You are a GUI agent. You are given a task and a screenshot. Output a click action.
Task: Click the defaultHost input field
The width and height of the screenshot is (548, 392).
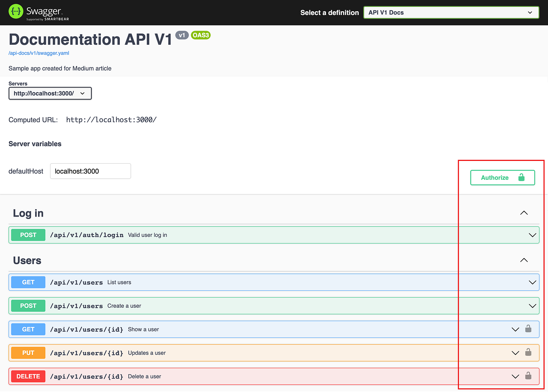(x=90, y=171)
